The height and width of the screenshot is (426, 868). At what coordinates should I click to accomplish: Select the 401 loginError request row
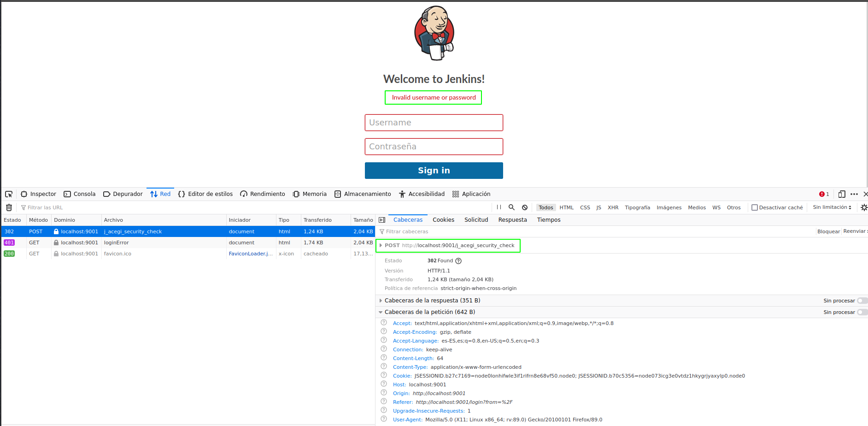[x=188, y=243]
